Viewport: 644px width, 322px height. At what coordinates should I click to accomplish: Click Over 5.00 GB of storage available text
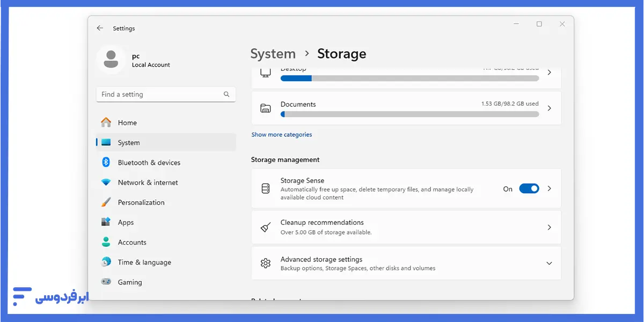pos(326,232)
